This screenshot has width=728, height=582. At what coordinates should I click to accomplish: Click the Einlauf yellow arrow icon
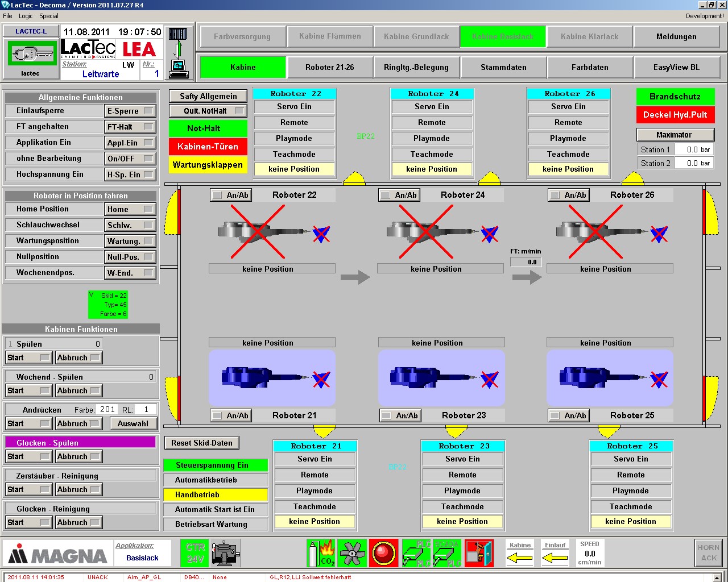(x=555, y=558)
